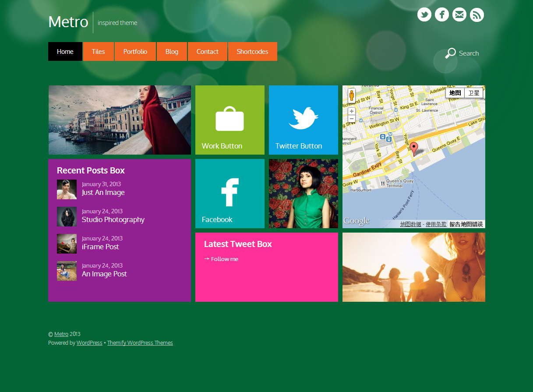Viewport: 533px width, 392px height.
Task: Click the Search field text
Action: tap(469, 53)
